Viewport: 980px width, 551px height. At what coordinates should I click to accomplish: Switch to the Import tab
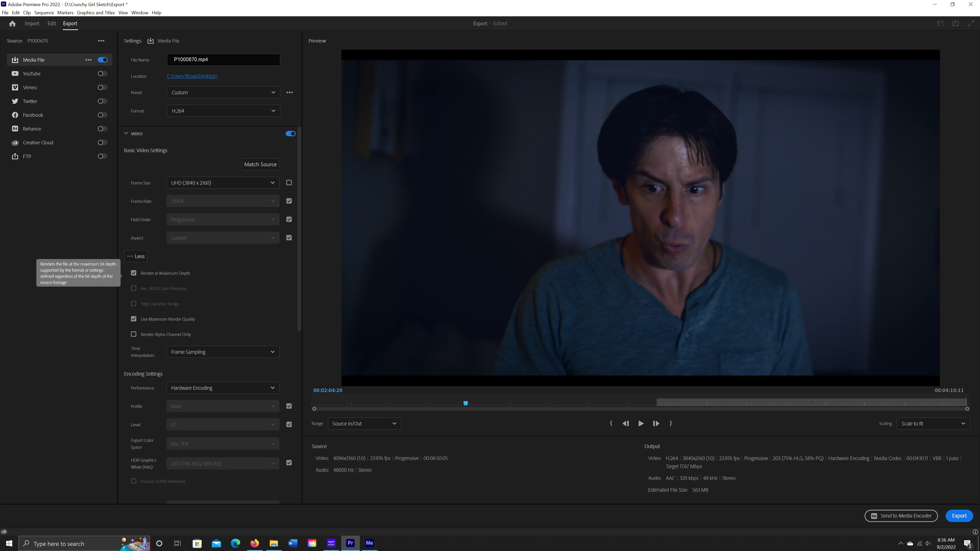pyautogui.click(x=32, y=23)
